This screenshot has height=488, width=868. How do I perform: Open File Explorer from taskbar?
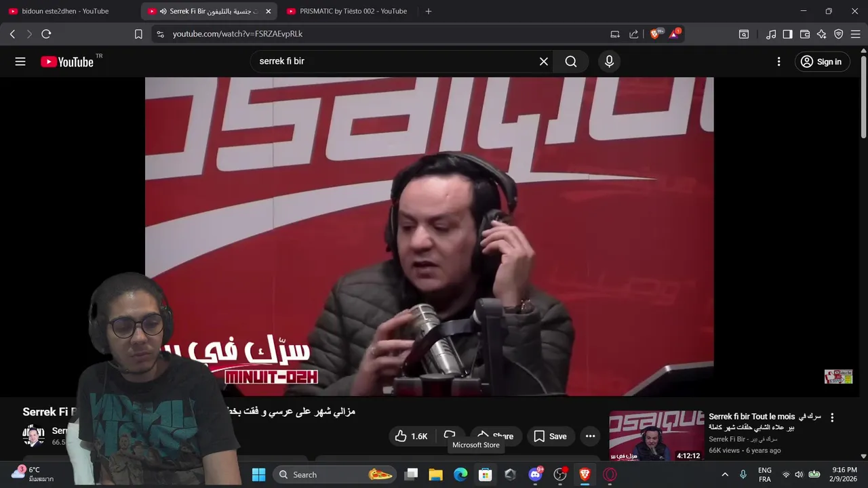435,474
